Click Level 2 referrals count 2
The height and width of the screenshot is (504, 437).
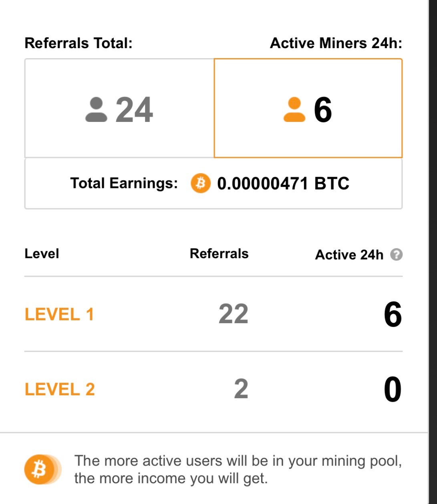(x=241, y=389)
